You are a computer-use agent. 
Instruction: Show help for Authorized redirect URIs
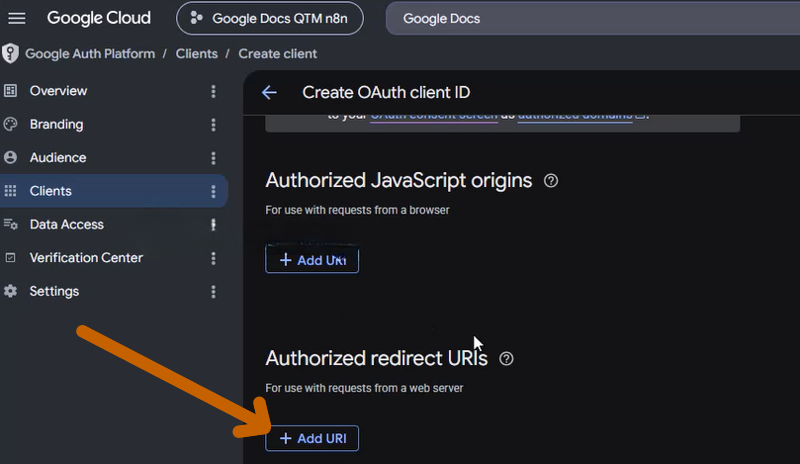point(506,359)
